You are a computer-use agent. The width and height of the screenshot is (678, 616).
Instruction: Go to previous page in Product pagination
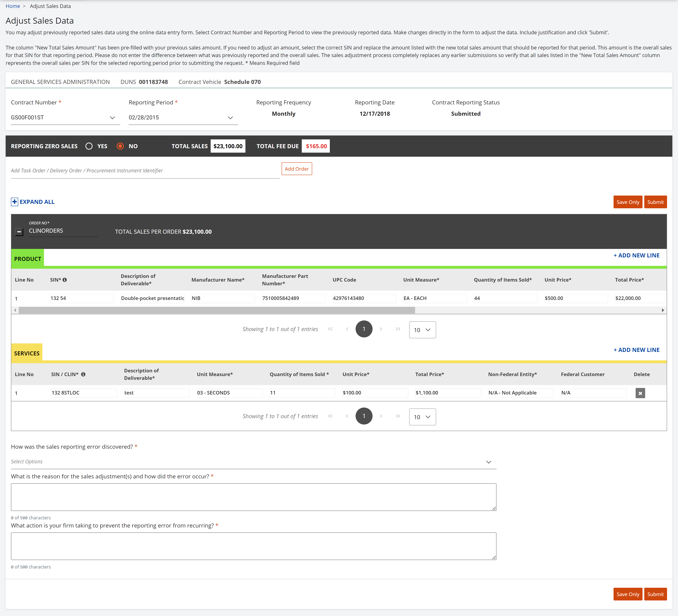(347, 329)
